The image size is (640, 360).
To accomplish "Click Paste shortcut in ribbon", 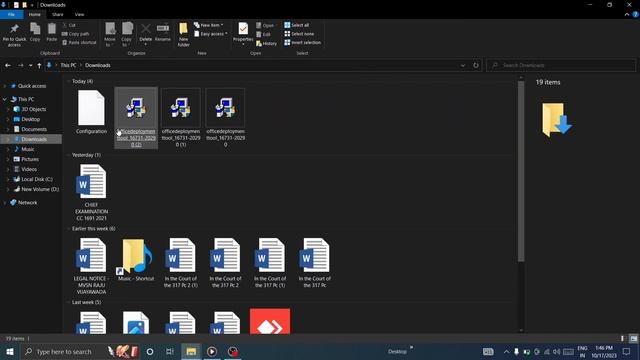I will 79,42.
